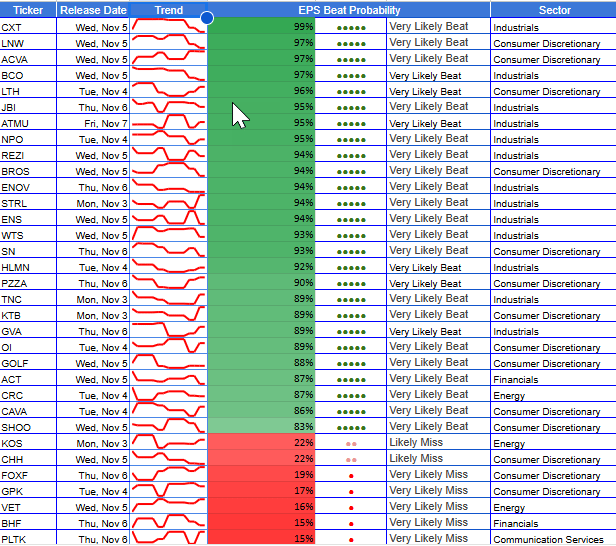Click the Sector column header
The image size is (616, 546).
pyautogui.click(x=554, y=10)
